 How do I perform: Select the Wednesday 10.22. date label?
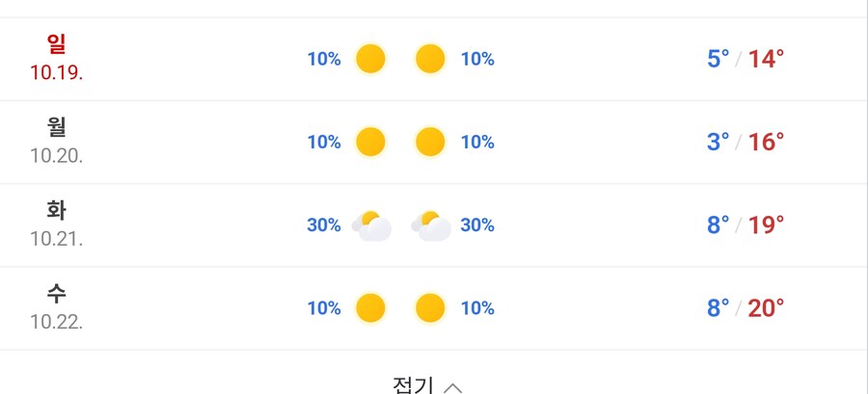(56, 321)
